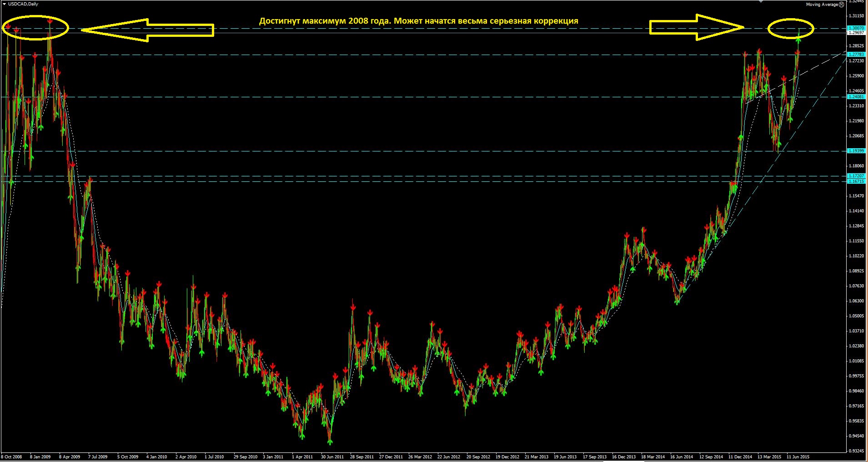The height and width of the screenshot is (462, 868).
Task: Click the 1.31150 value on price scale
Action: tap(856, 15)
